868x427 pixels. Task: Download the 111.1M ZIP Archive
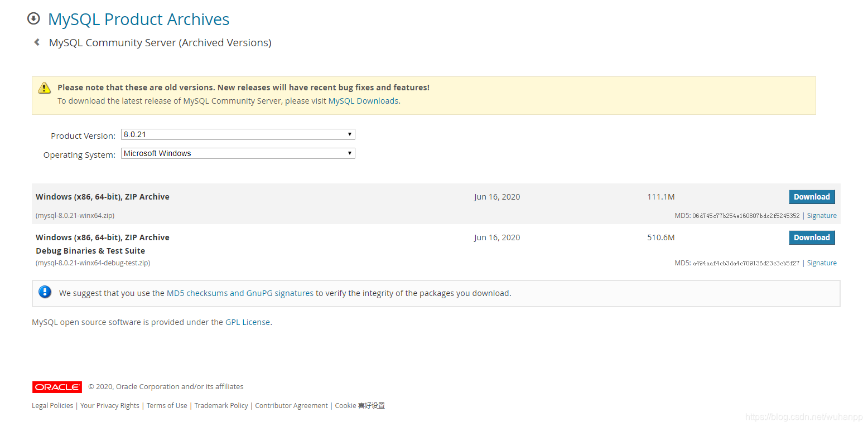pos(812,197)
